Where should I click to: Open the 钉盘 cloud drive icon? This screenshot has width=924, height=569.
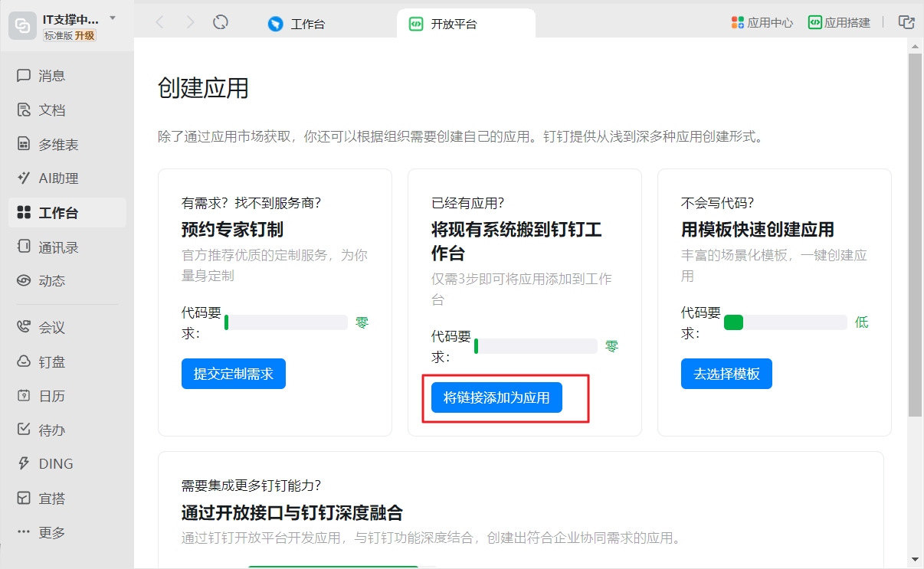point(24,361)
